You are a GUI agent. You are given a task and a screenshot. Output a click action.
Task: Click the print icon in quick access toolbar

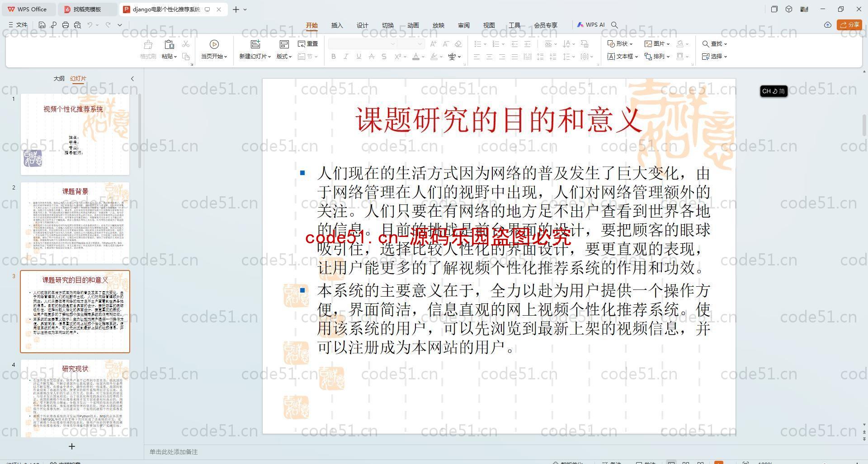pos(66,25)
